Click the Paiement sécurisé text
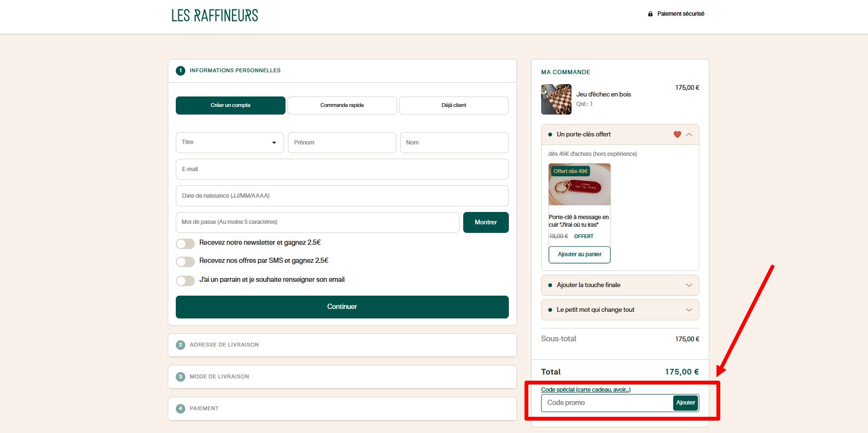The image size is (868, 433). tap(681, 14)
